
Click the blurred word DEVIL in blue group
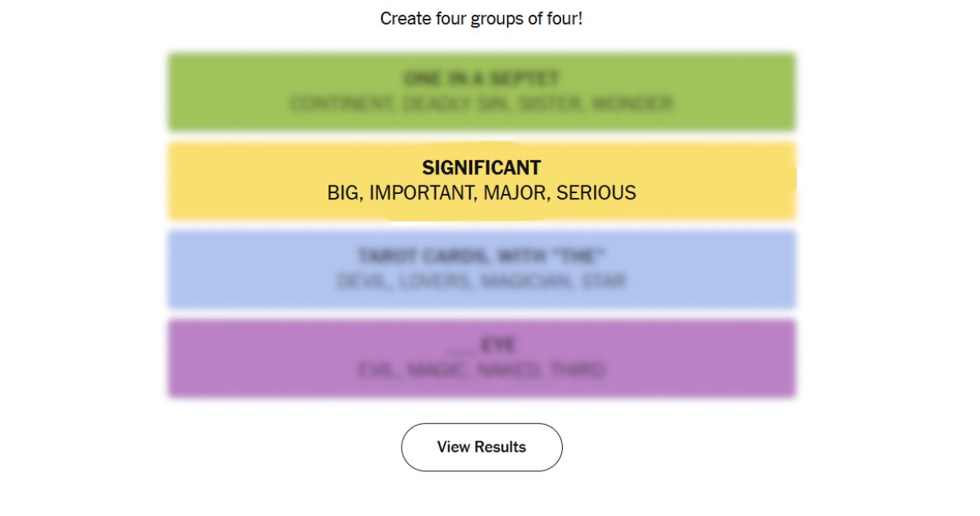(x=360, y=281)
